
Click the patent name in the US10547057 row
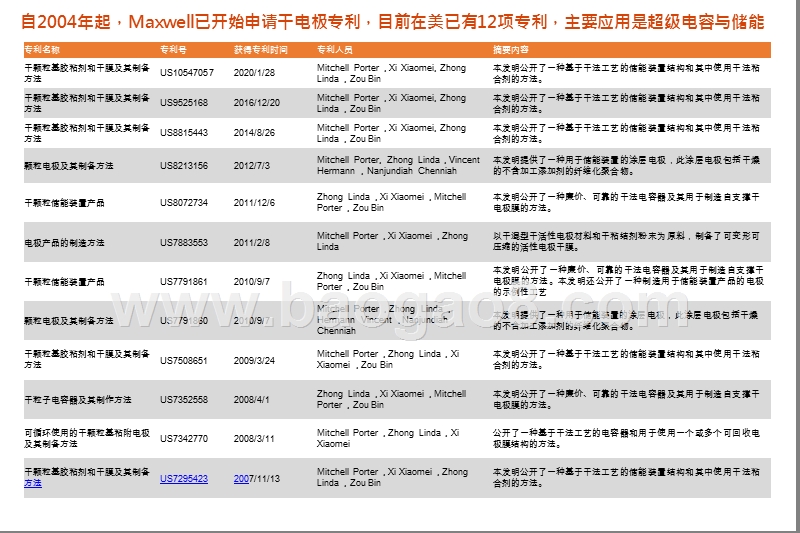coord(87,72)
